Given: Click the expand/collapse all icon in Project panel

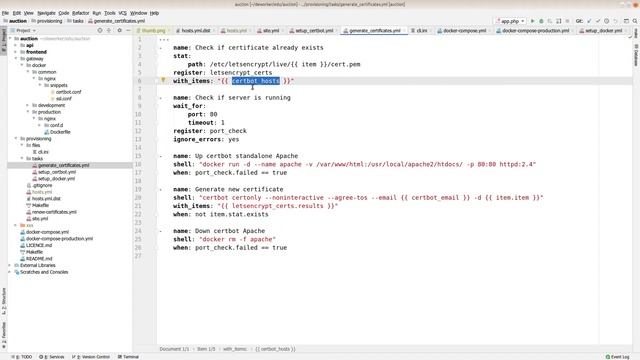Looking at the screenshot, I should [x=109, y=30].
